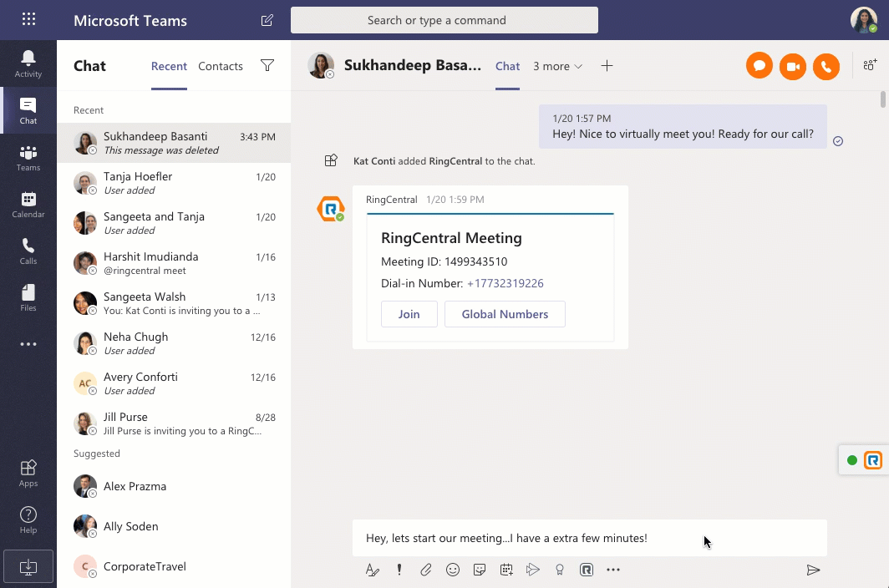Switch to the Teams sidebar section
Viewport: 889px width, 588px height.
(x=28, y=157)
